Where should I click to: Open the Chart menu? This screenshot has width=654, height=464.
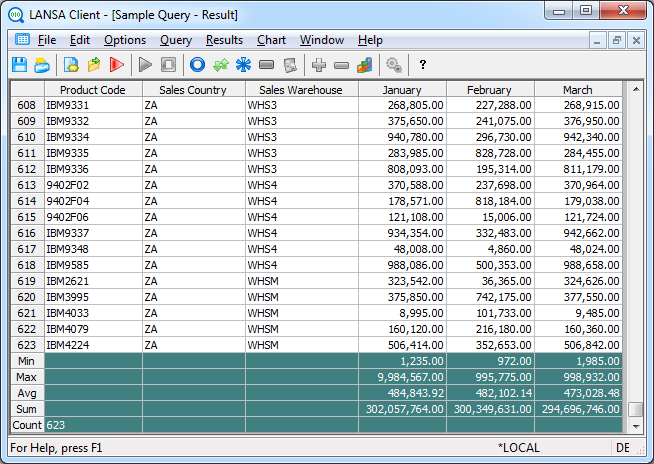271,40
